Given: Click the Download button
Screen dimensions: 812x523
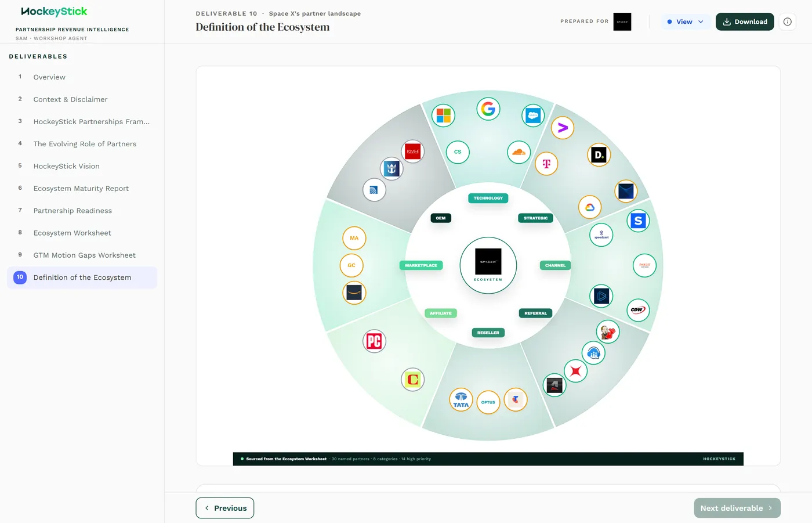Looking at the screenshot, I should pyautogui.click(x=745, y=21).
